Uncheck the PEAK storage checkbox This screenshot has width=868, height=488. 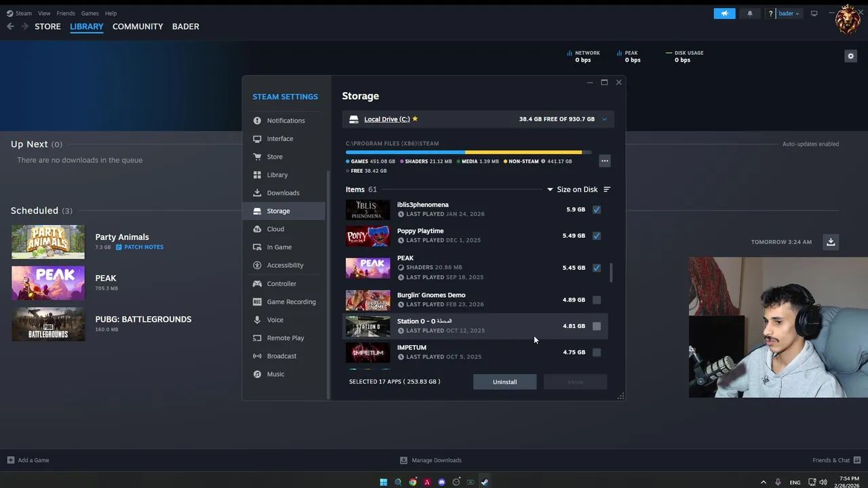[x=597, y=268]
